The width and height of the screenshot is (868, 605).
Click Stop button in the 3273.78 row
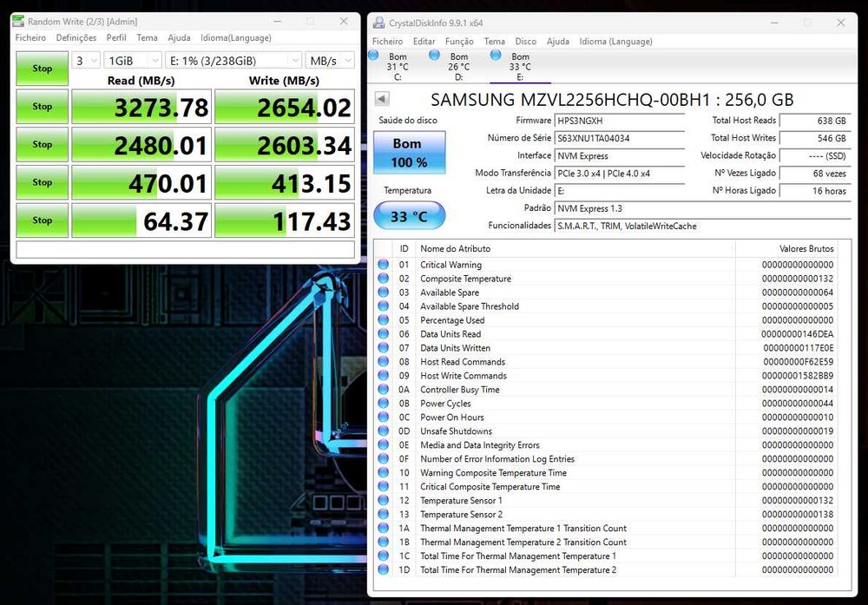click(x=42, y=106)
